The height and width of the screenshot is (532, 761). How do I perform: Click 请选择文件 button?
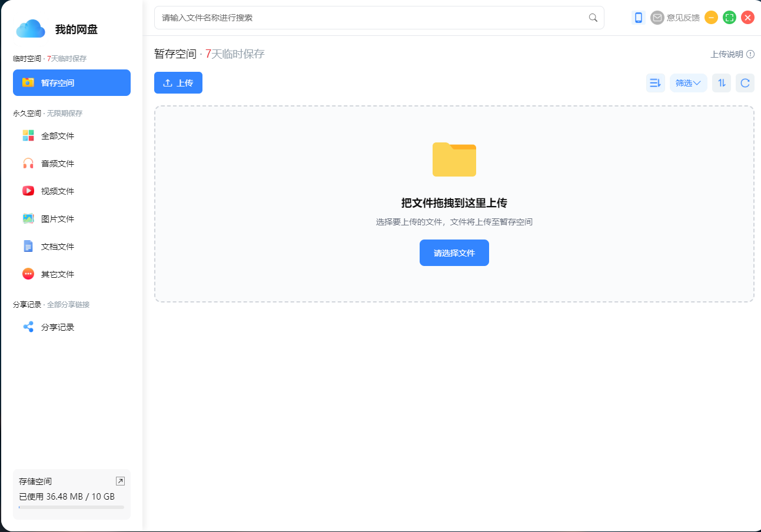coord(454,253)
